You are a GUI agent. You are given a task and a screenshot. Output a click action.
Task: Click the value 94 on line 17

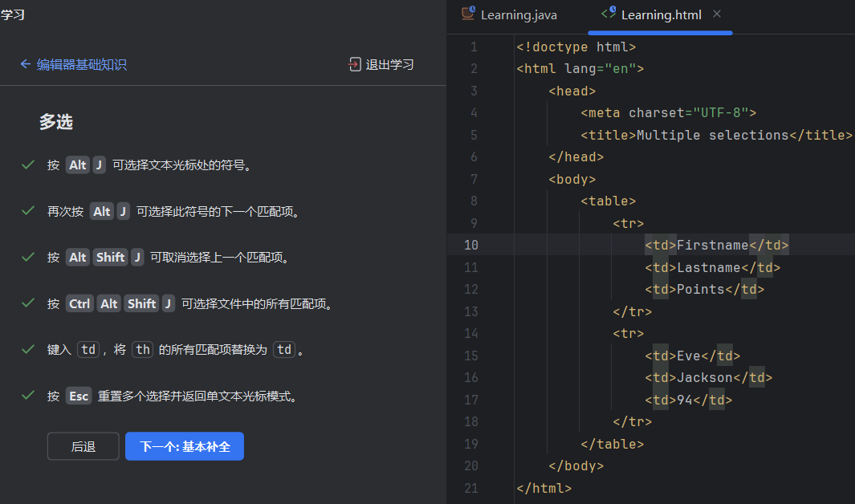pyautogui.click(x=684, y=400)
